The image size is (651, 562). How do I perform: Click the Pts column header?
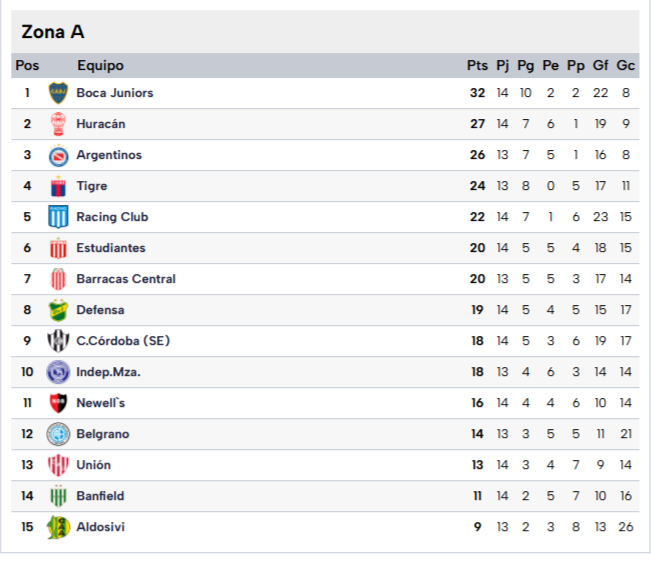[477, 66]
